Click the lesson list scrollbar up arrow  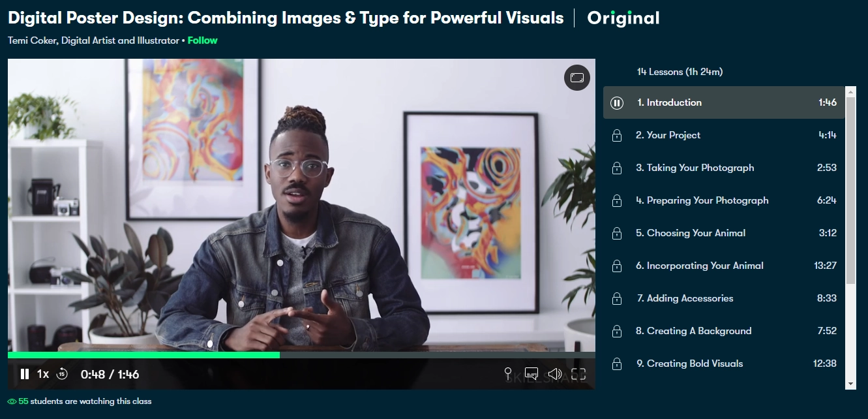tap(850, 91)
